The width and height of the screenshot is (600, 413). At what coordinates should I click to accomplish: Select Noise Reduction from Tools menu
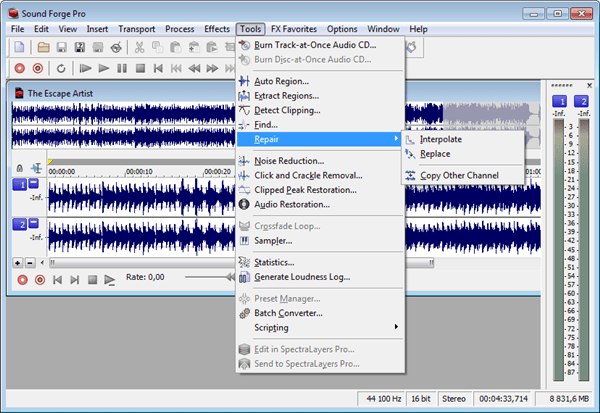click(x=288, y=160)
